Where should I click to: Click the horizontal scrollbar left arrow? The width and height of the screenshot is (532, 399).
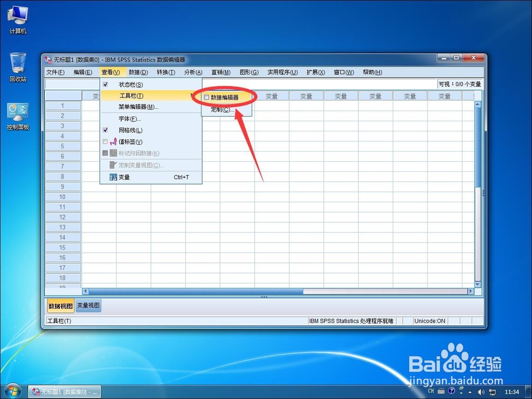tap(86, 291)
